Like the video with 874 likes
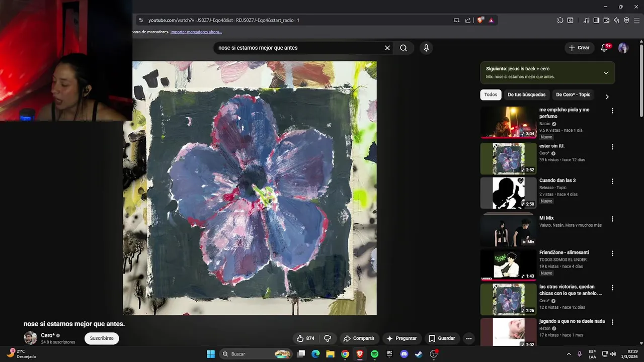 point(305,338)
